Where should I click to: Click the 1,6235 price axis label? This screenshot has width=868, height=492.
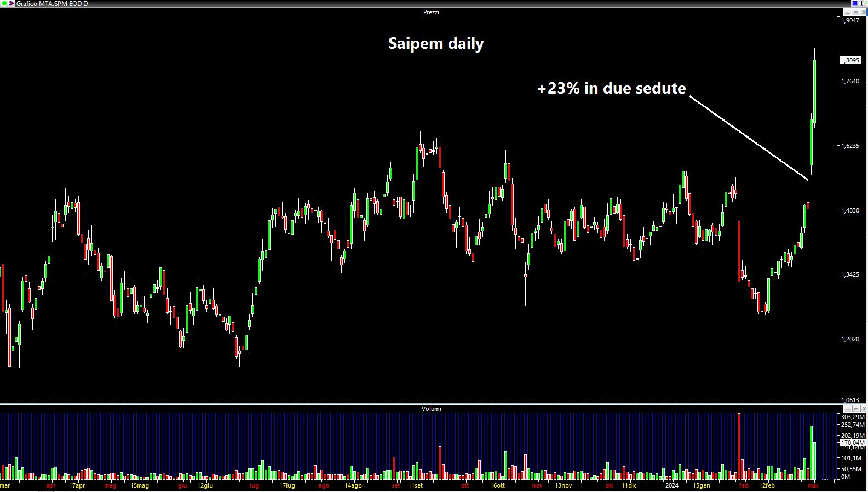tap(850, 146)
